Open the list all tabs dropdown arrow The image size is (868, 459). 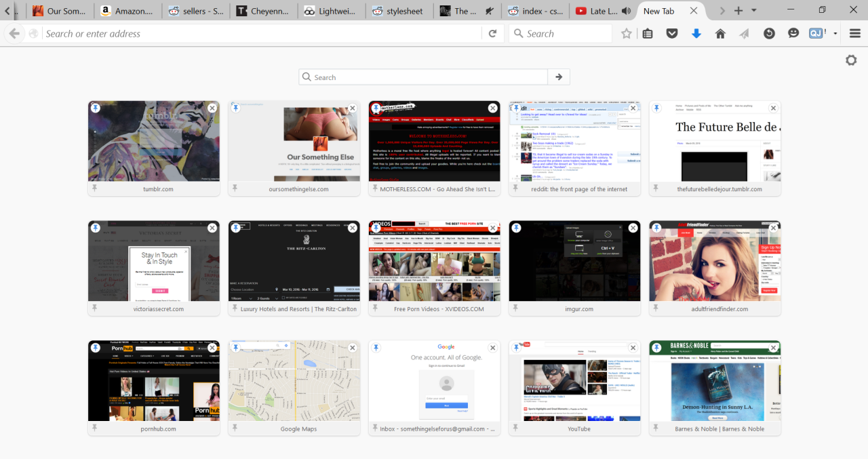(x=754, y=11)
